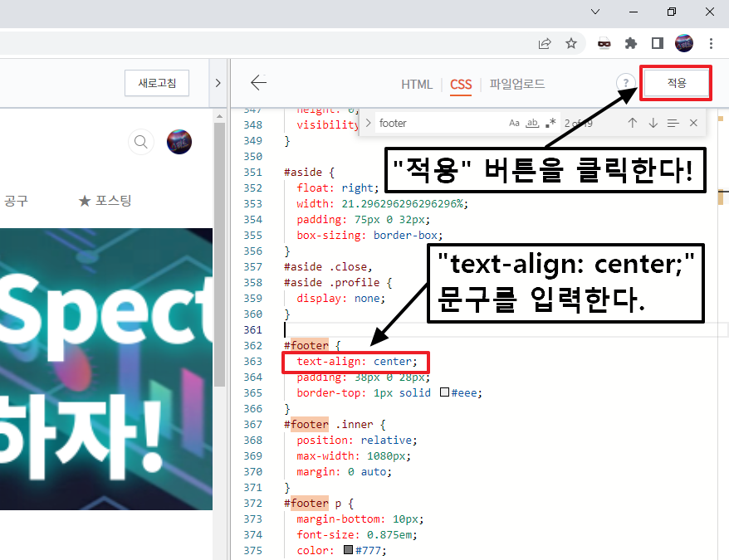This screenshot has width=729, height=560.
Task: Expand replace field in find widget
Action: pyautogui.click(x=368, y=123)
